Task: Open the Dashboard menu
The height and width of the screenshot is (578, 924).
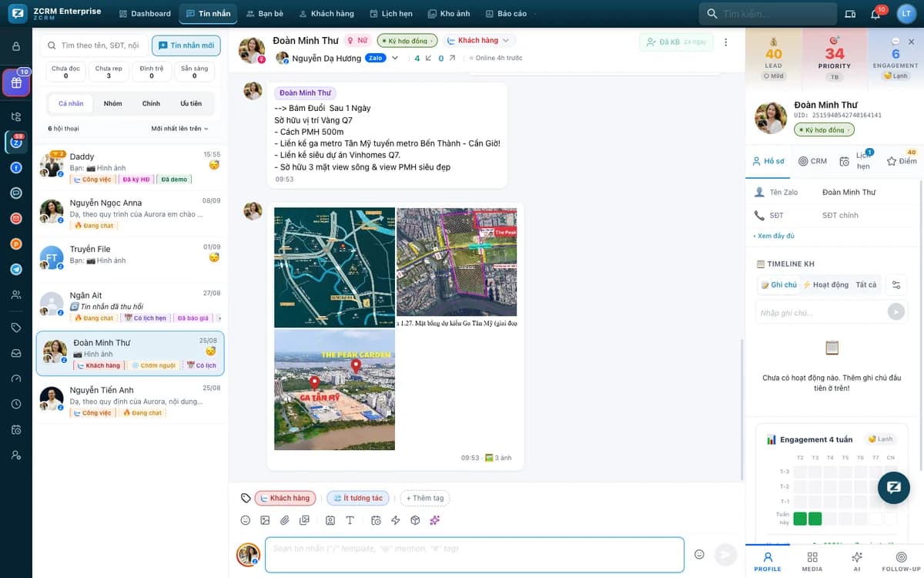Action: 146,14
